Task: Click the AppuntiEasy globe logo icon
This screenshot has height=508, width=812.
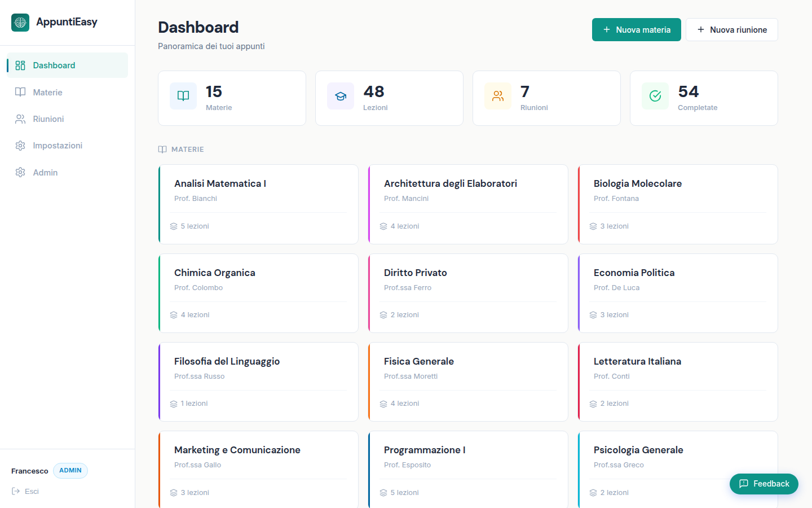Action: point(20,22)
